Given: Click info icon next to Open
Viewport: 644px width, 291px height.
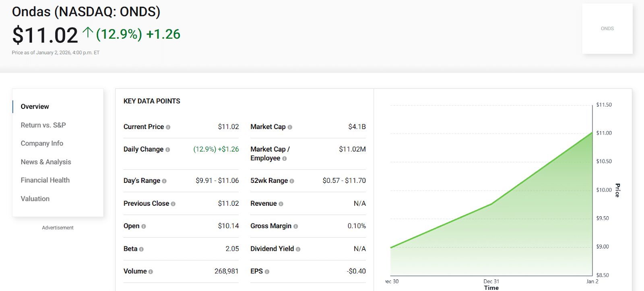Looking at the screenshot, I should 144,226.
